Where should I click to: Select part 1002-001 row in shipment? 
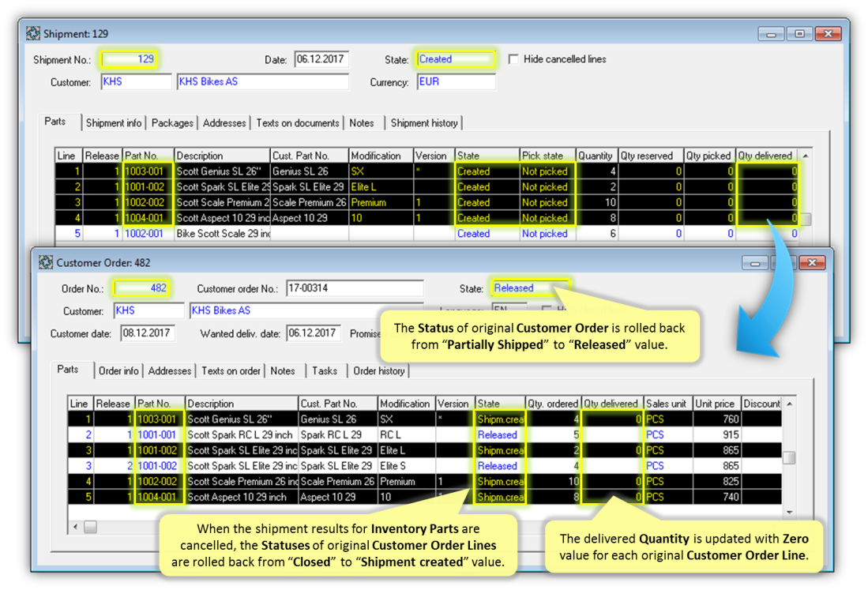[x=144, y=234]
